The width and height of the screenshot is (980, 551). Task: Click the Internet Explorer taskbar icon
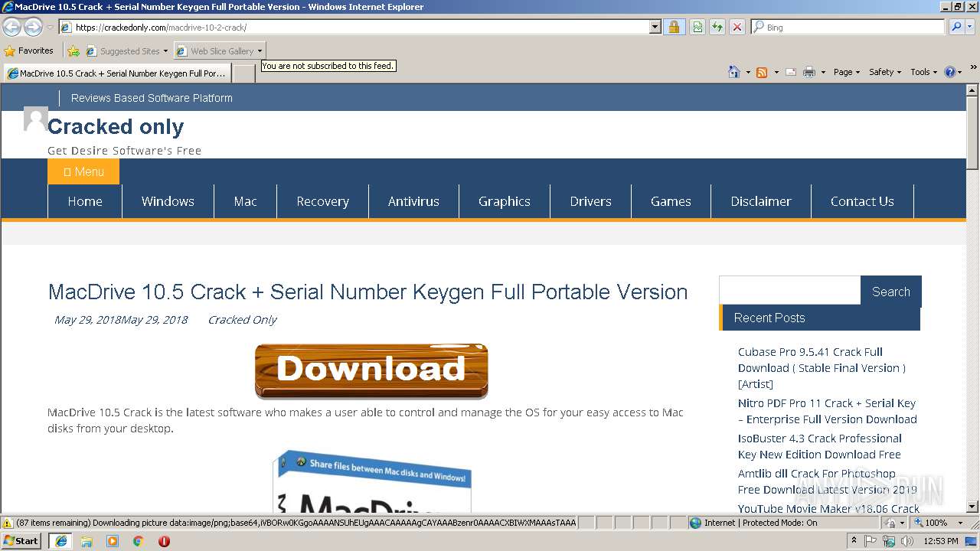click(x=60, y=541)
